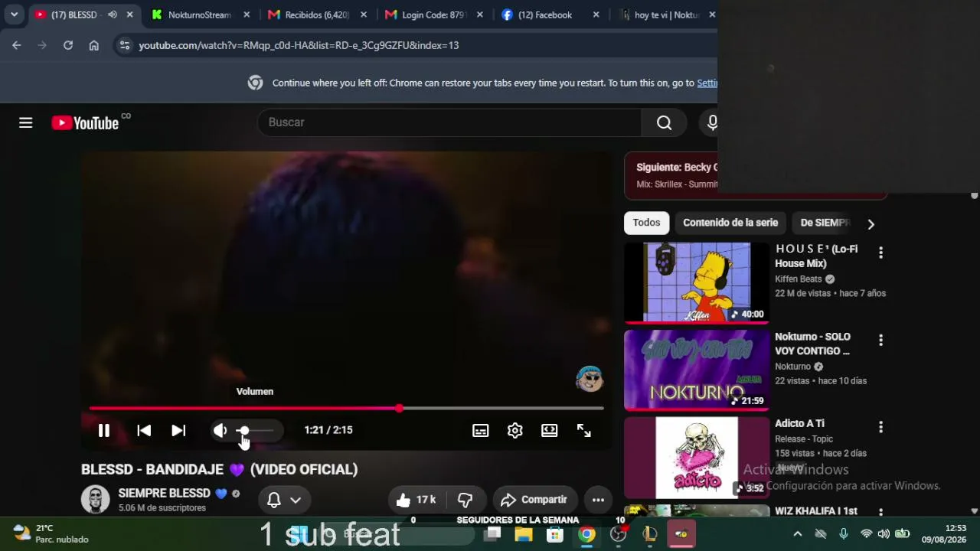The image size is (980, 551).
Task: Close the Facebook tab
Action: [596, 15]
